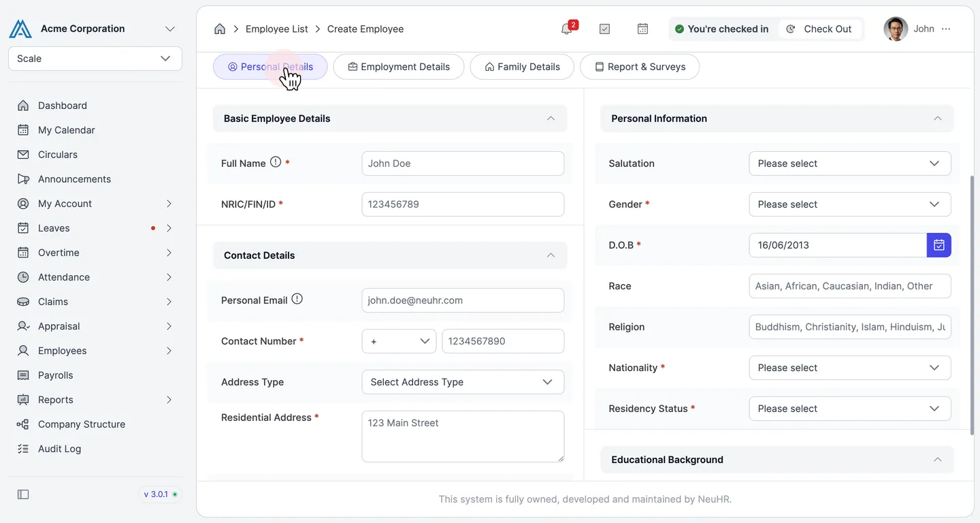Expand the Employees submenu

(x=169, y=351)
